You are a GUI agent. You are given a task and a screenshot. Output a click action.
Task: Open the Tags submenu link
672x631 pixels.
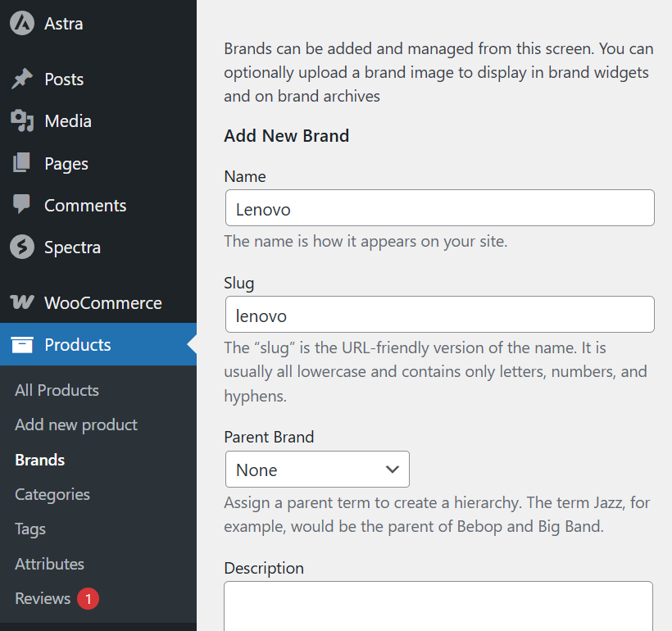30,529
